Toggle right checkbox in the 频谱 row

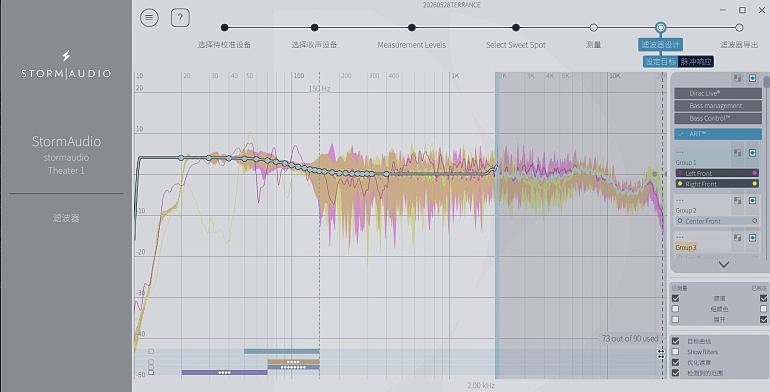tap(763, 298)
